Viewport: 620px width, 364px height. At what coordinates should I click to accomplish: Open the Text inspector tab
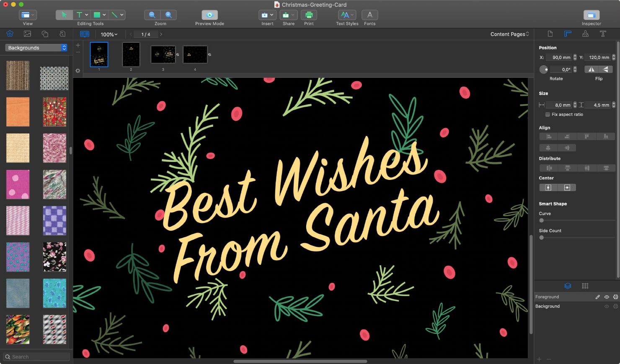click(x=603, y=34)
